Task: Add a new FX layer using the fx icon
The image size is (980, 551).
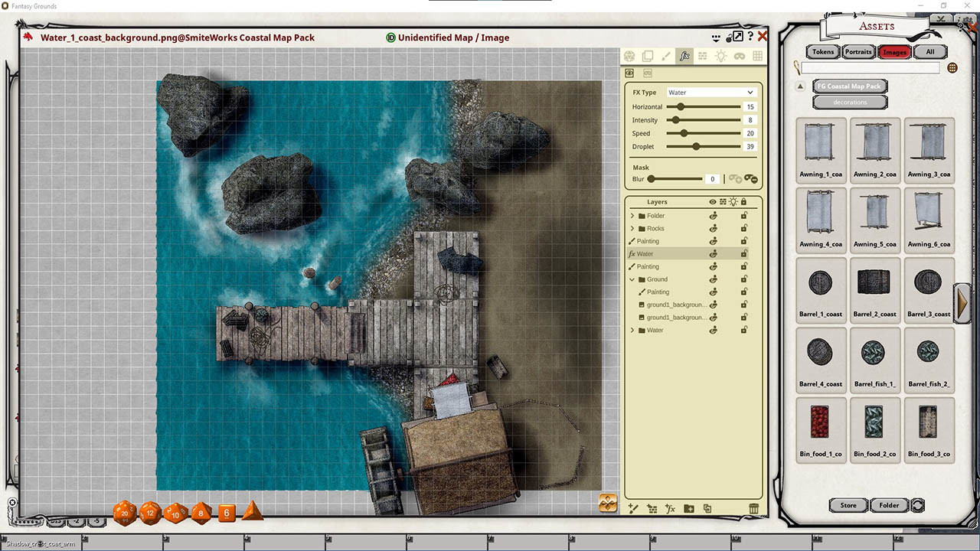Action: [x=671, y=508]
